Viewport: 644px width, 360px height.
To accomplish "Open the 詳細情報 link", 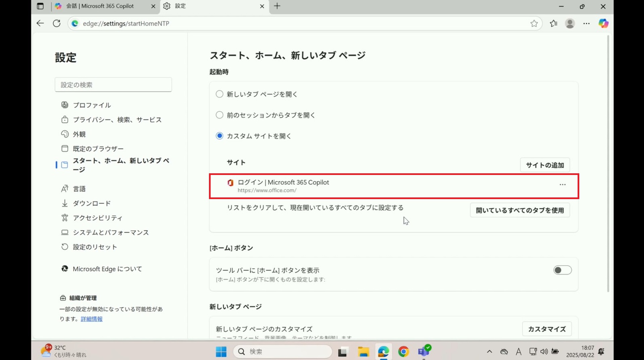I will pos(92,319).
